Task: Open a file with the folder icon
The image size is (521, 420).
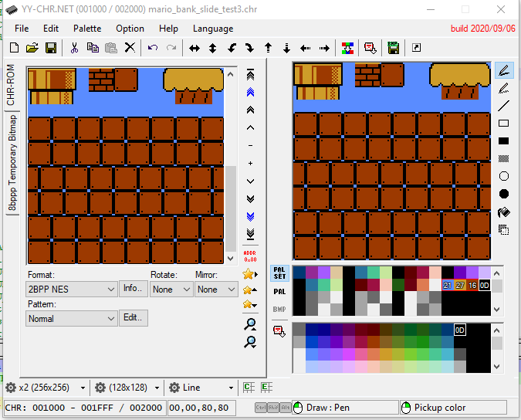Action: (x=32, y=48)
